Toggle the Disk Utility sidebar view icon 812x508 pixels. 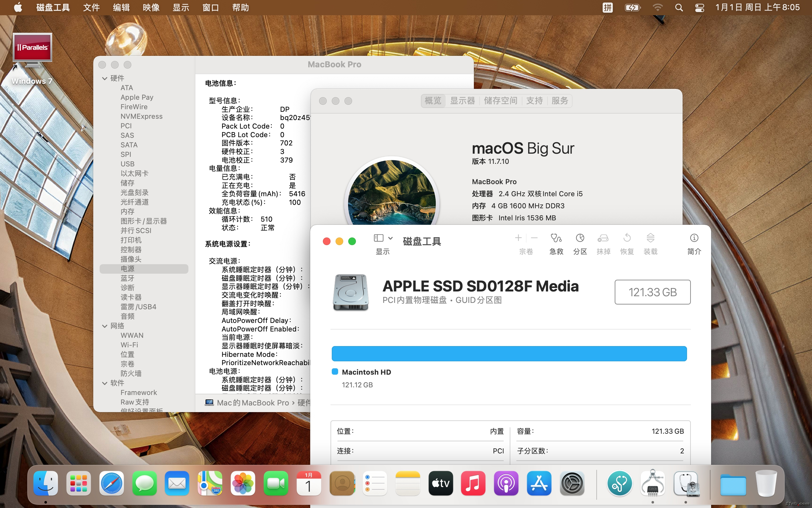tap(378, 238)
